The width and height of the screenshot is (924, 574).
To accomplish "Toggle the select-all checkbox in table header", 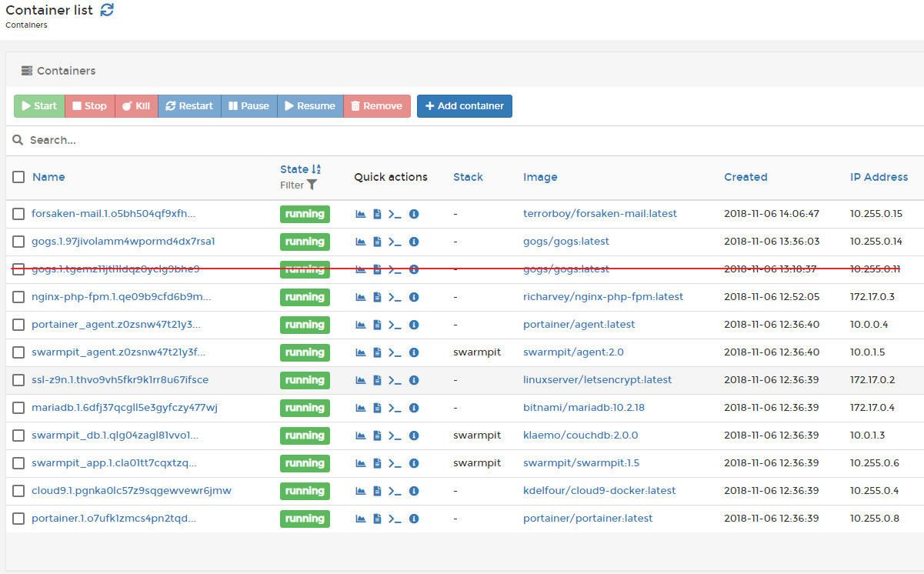I will (x=18, y=177).
